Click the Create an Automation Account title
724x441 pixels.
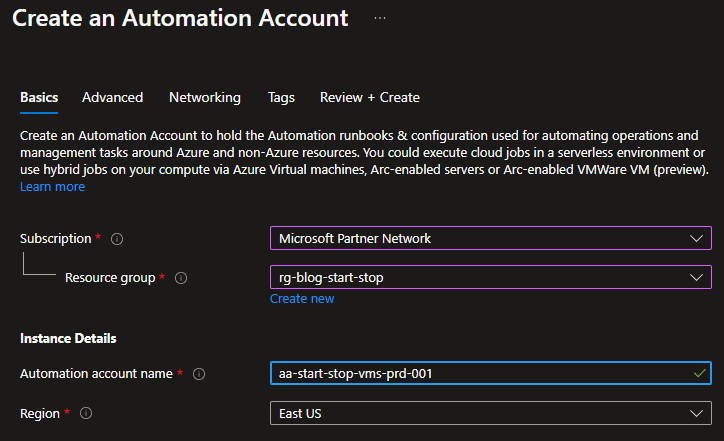click(180, 18)
